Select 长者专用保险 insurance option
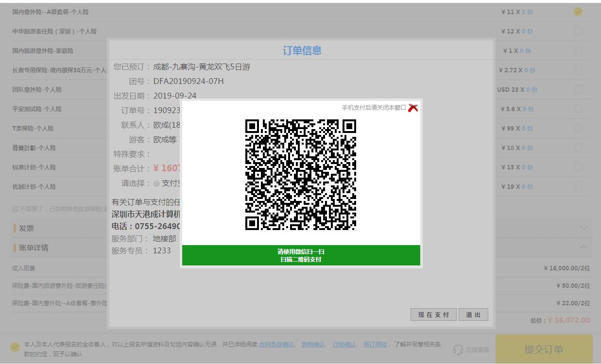 578,70
